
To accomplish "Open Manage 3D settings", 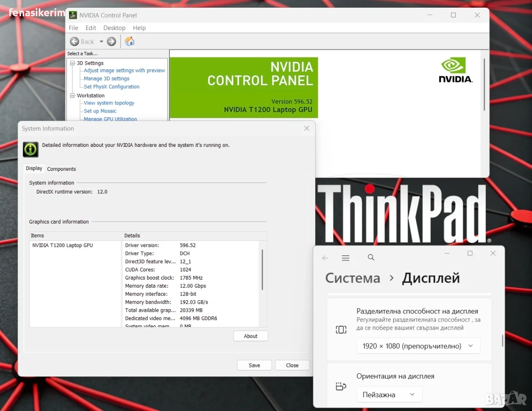I will 106,79.
